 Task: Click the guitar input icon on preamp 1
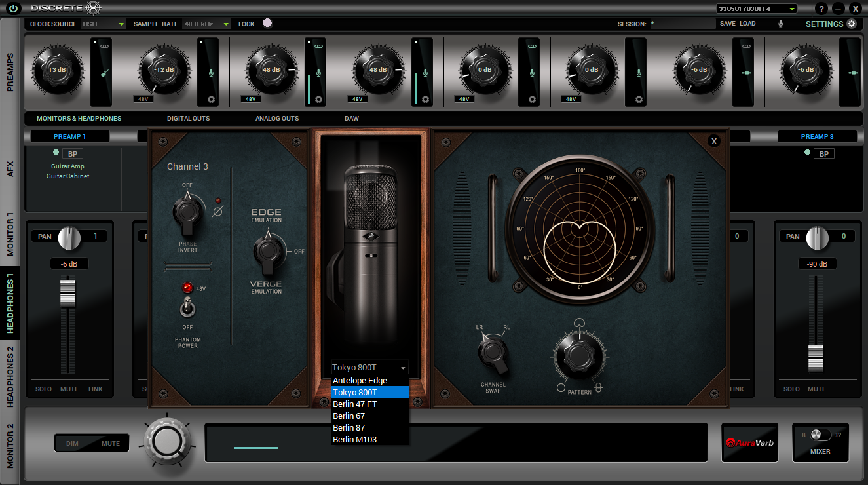click(104, 73)
